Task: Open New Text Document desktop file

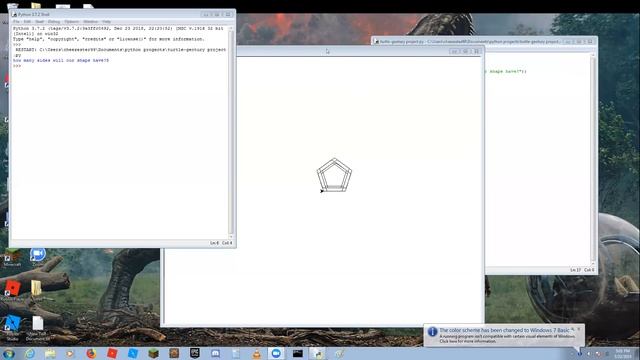Action: point(38,328)
